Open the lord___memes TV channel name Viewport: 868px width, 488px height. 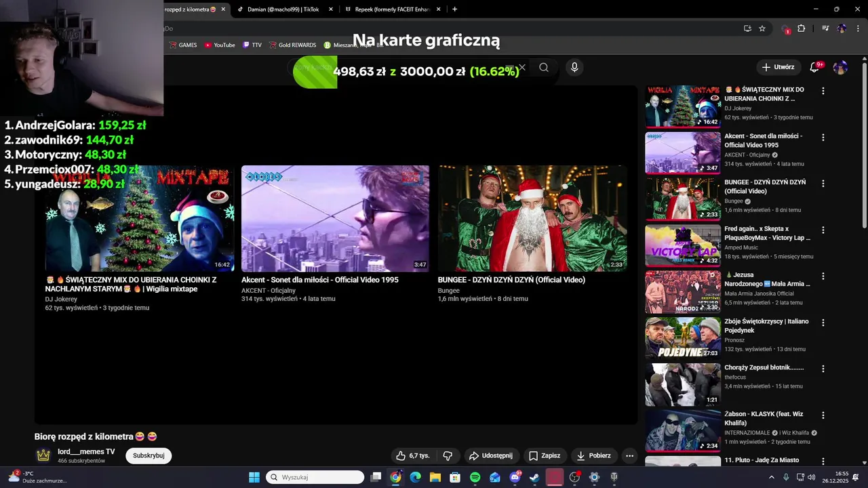tap(86, 451)
